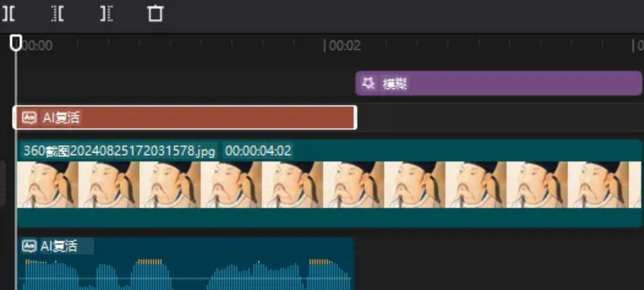Select the purple 模糊 effect clip
This screenshot has width=644, height=290.
498,83
